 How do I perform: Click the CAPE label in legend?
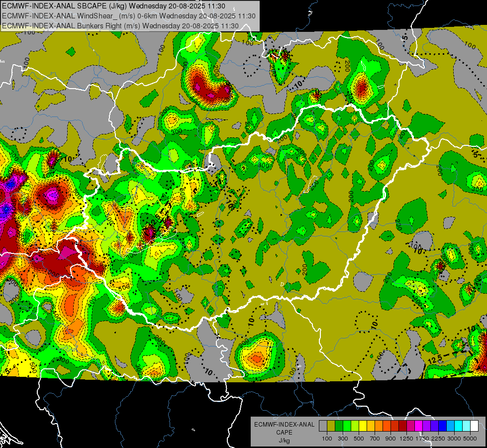pos(284,433)
